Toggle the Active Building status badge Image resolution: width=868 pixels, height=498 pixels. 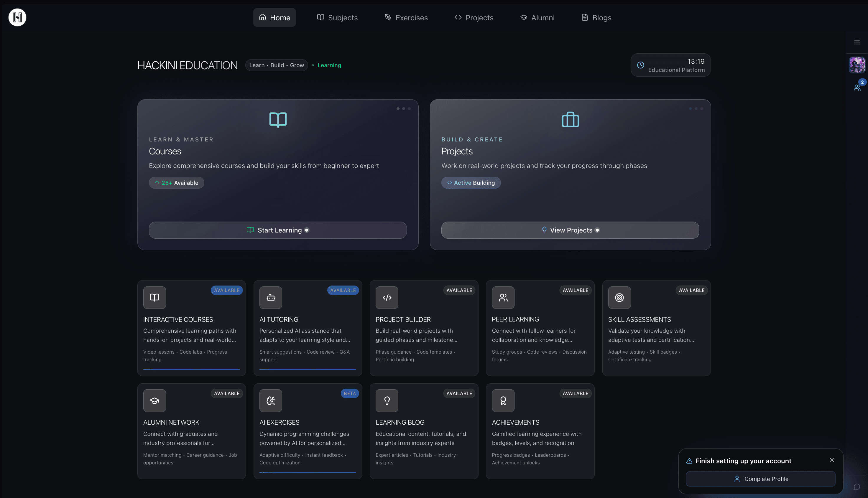pyautogui.click(x=471, y=182)
